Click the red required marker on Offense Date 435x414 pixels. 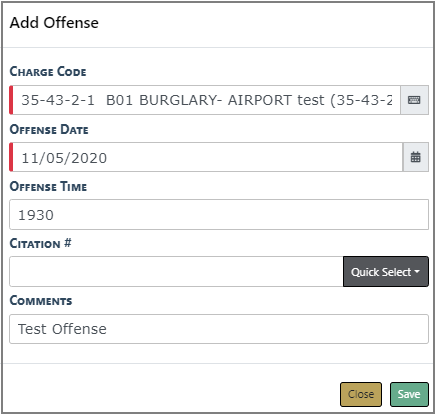point(11,157)
